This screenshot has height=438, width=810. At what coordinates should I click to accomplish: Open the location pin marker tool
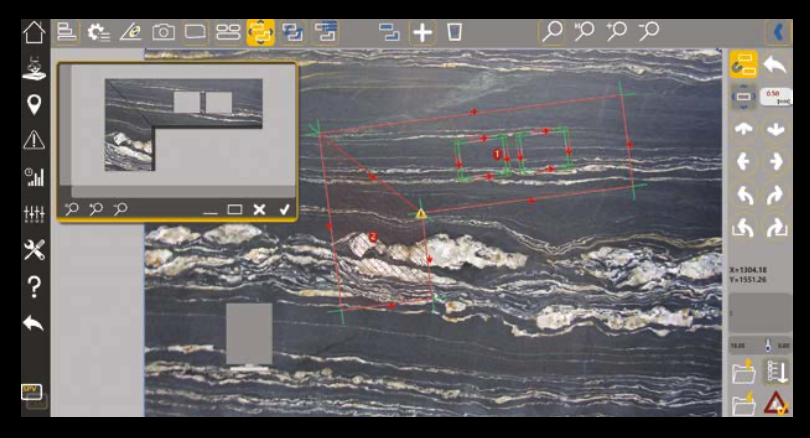[34, 104]
